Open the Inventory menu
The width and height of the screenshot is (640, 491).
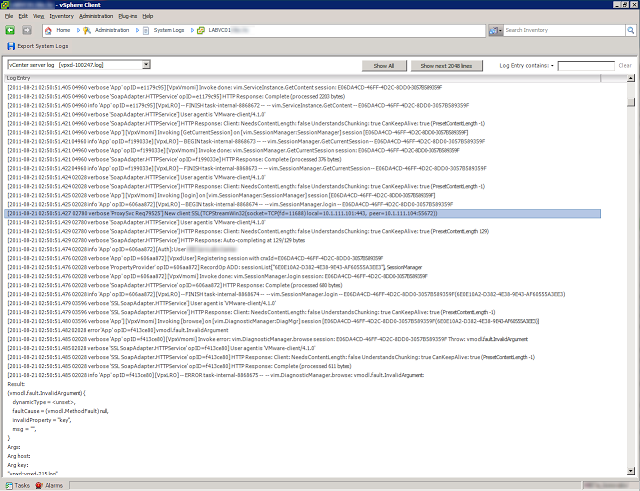(61, 16)
